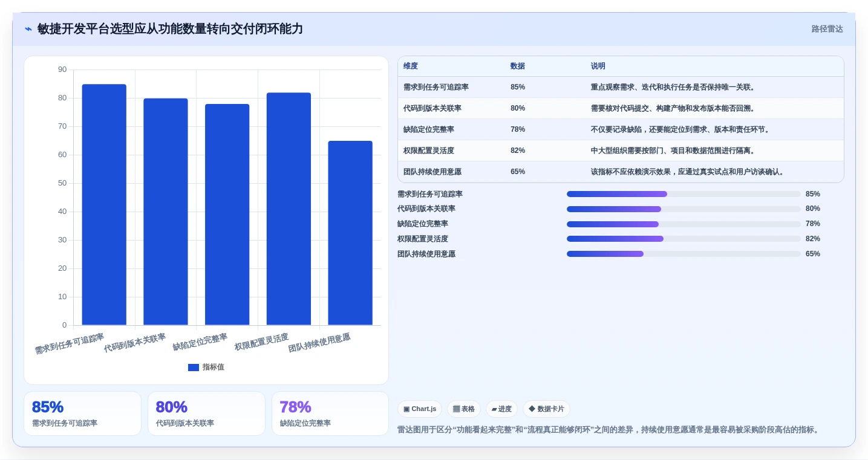Viewport: 868px width, 460px height.
Task: Click the 指标值 legend label
Action: (213, 368)
